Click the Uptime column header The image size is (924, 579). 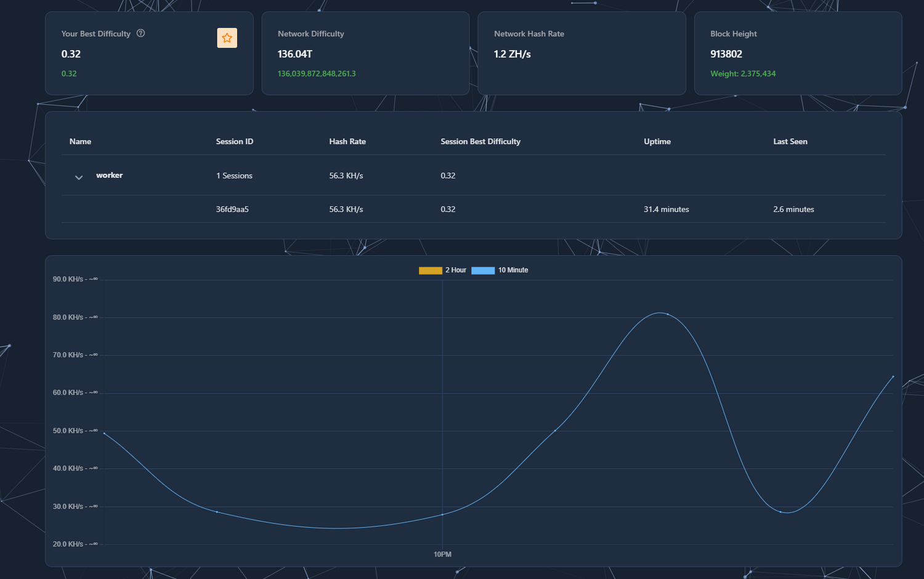657,142
